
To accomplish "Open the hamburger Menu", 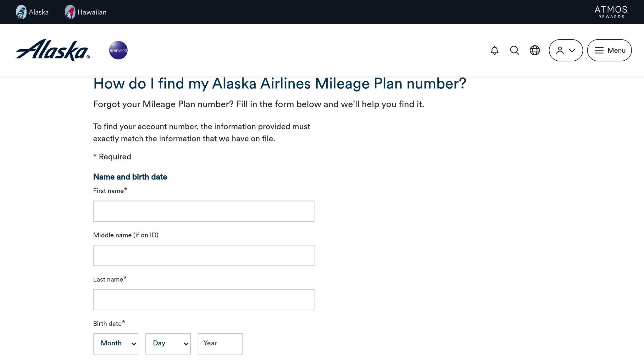I will point(609,50).
